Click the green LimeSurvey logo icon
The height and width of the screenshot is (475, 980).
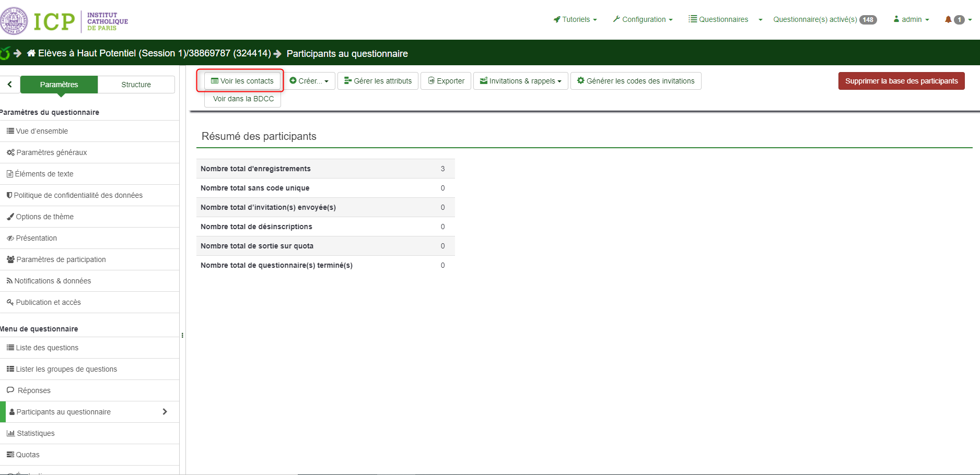5,53
